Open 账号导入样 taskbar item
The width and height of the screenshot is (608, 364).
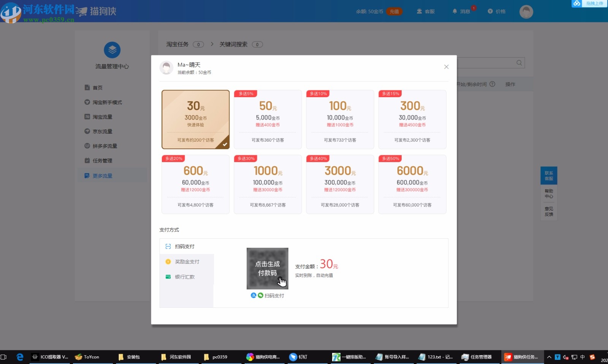(394, 357)
